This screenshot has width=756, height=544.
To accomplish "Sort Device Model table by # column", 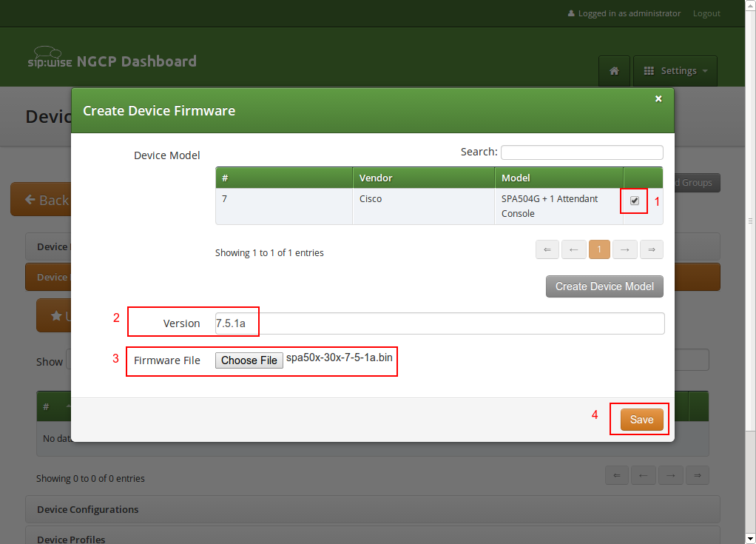I will tap(284, 178).
